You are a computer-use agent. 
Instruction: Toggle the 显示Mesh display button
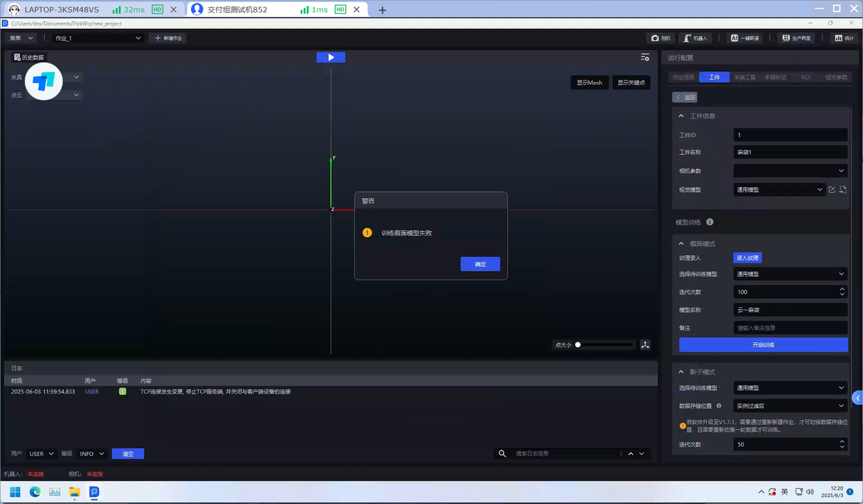tap(589, 82)
